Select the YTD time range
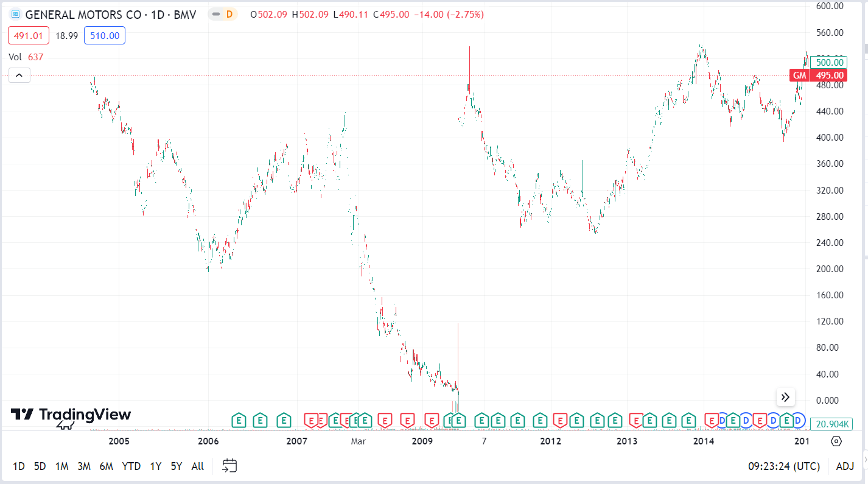This screenshot has width=868, height=484. (x=131, y=466)
